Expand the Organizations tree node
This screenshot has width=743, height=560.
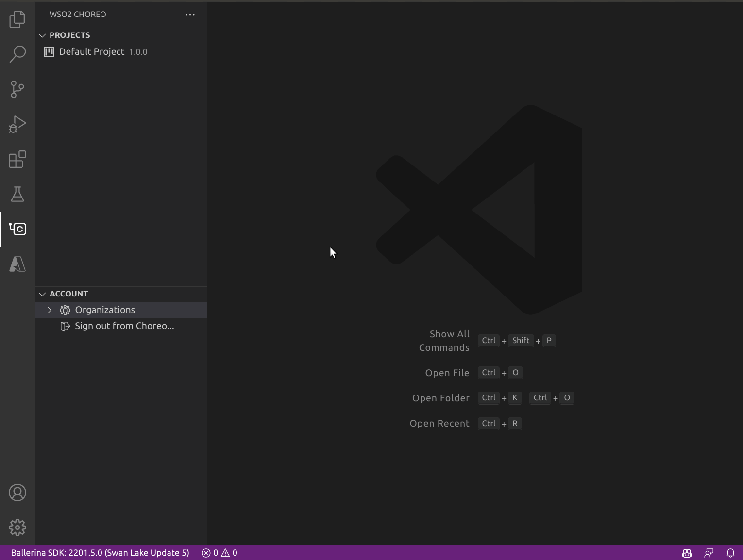point(49,310)
